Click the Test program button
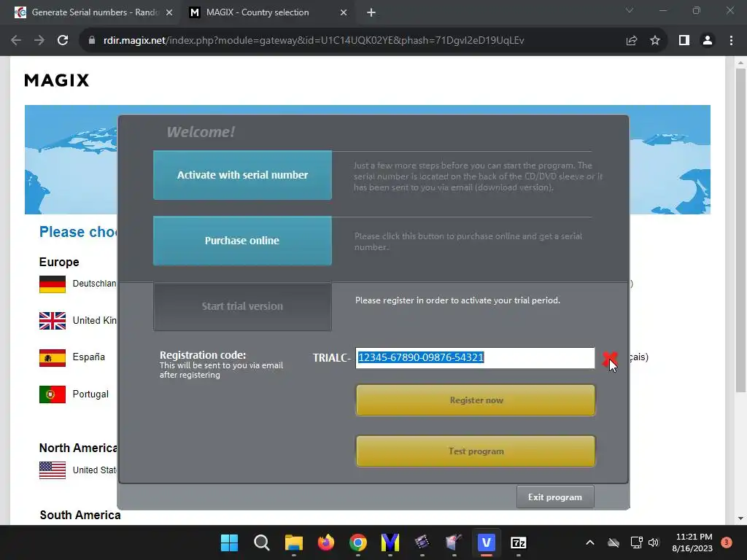Viewport: 747px width, 560px height. click(476, 451)
